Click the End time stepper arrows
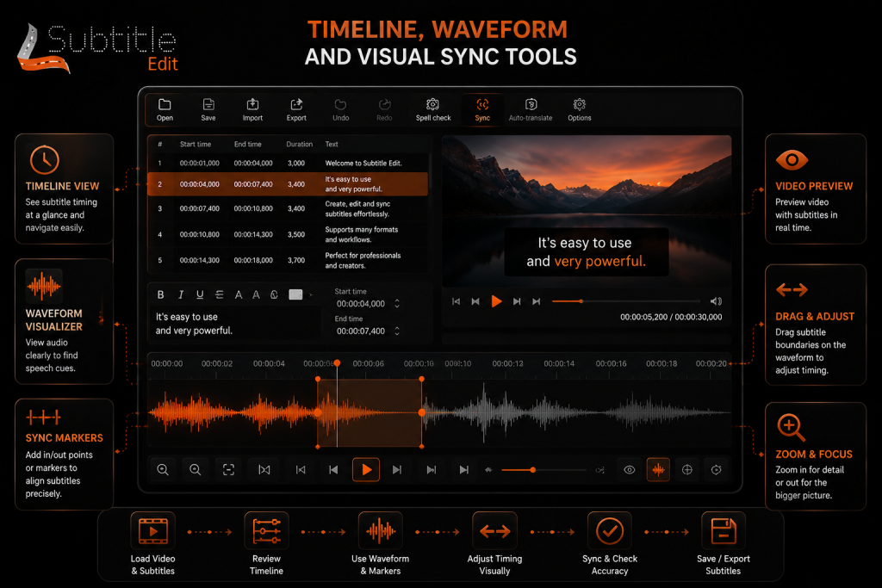The image size is (882, 588). (397, 331)
